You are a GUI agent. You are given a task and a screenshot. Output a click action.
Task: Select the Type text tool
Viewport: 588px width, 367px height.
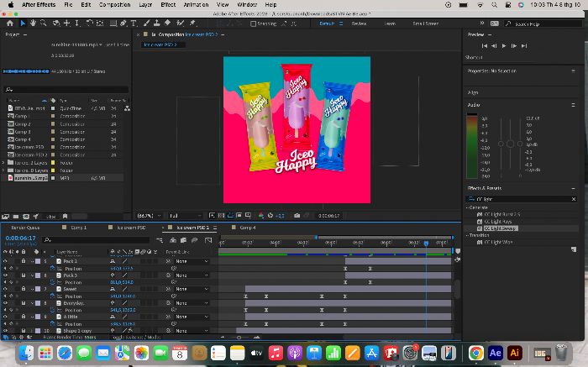(x=133, y=24)
